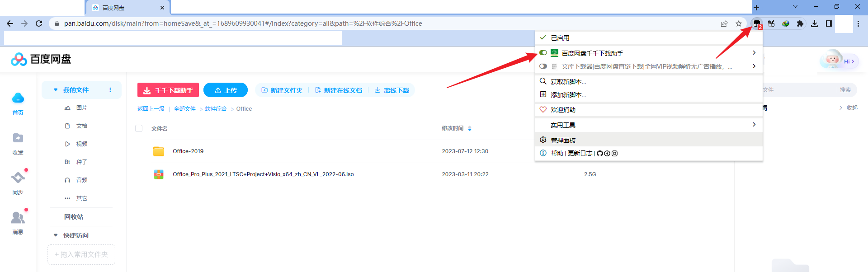Open Chrome three-dot menu
Screen dimensions: 868x272
(x=859, y=23)
